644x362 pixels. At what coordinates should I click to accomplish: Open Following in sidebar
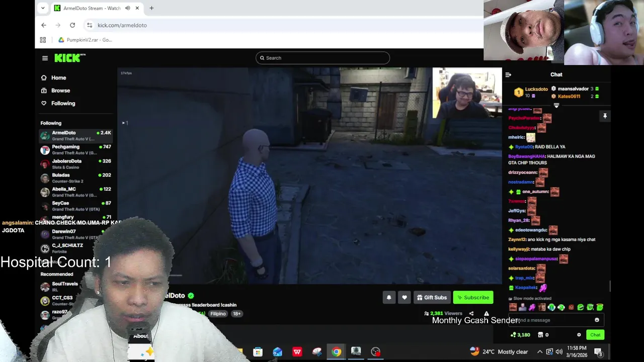pyautogui.click(x=58, y=103)
